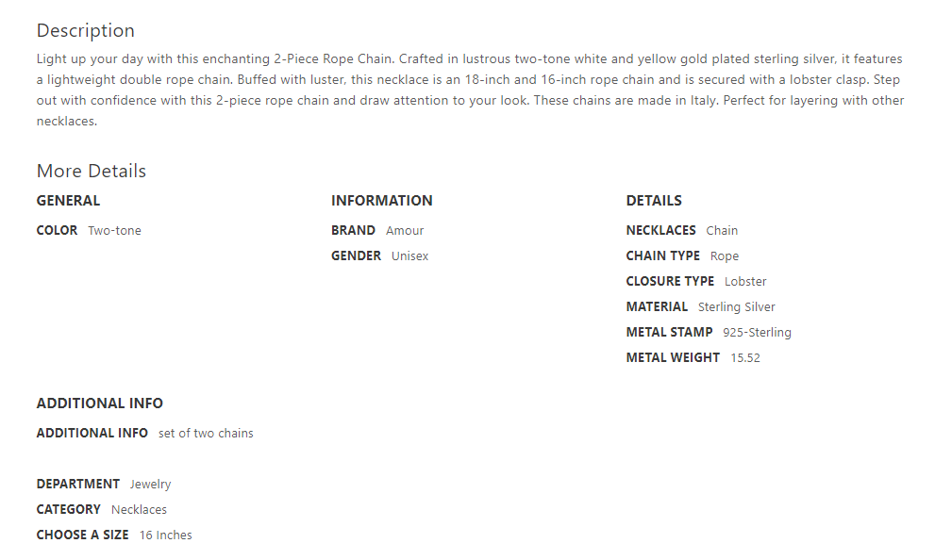Click the Chain necklaces value
The height and width of the screenshot is (560, 935).
(722, 231)
